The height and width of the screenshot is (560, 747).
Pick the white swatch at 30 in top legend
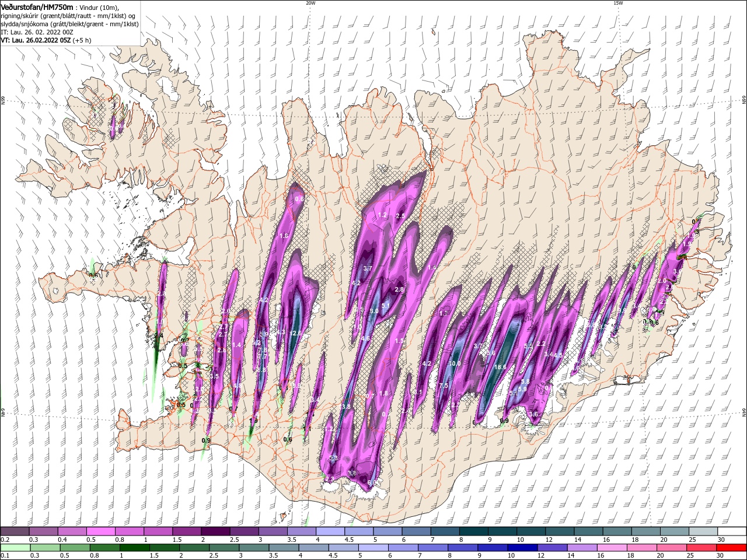click(731, 531)
